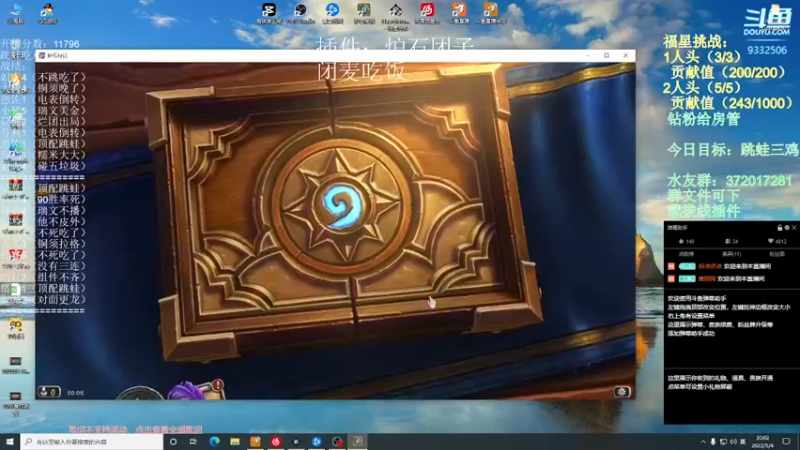
Task: Open File Explorer from the taskbar
Action: click(x=235, y=441)
